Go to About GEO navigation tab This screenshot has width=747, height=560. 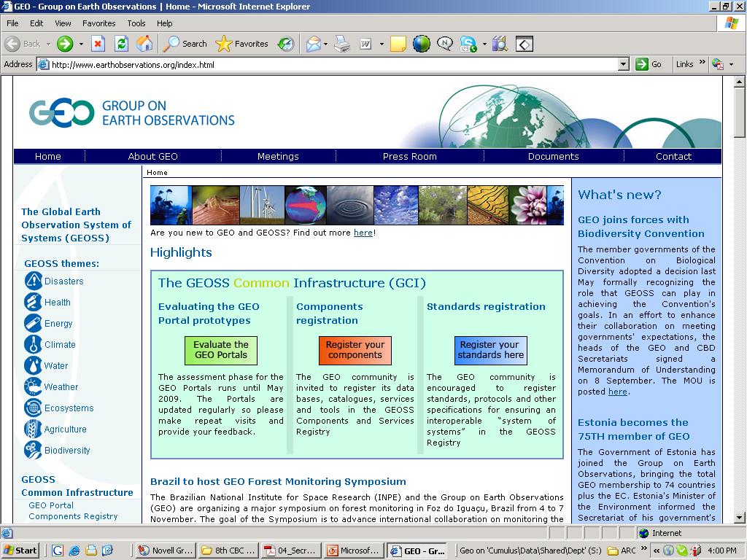[x=153, y=156]
